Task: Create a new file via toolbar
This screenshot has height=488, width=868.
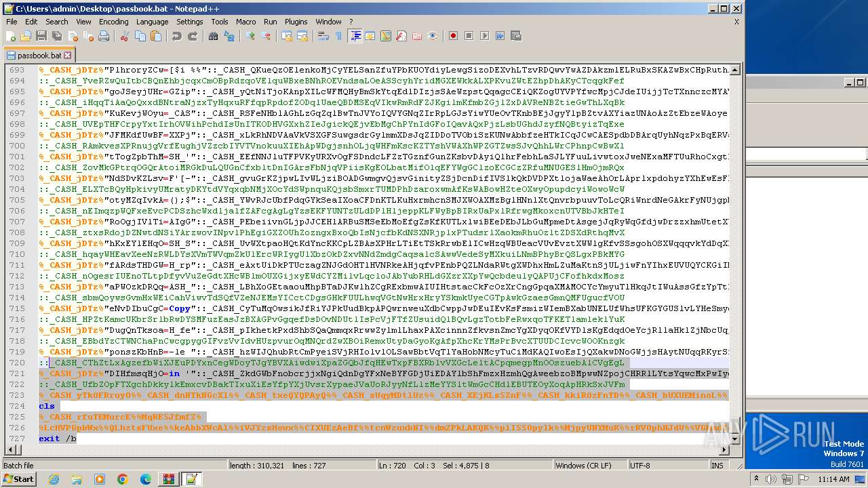Action: click(x=12, y=36)
